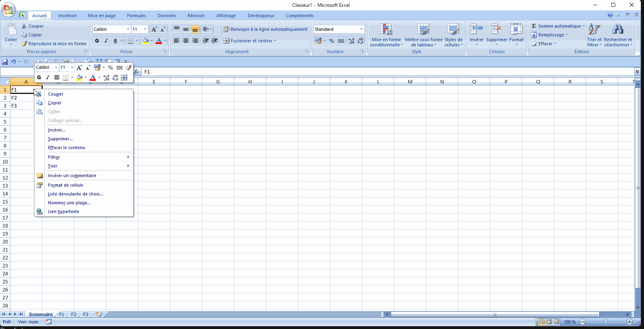Screen dimensions: 644x329
Task: Toggle Renvoyer à la ligne automatiquement
Action: coord(265,29)
